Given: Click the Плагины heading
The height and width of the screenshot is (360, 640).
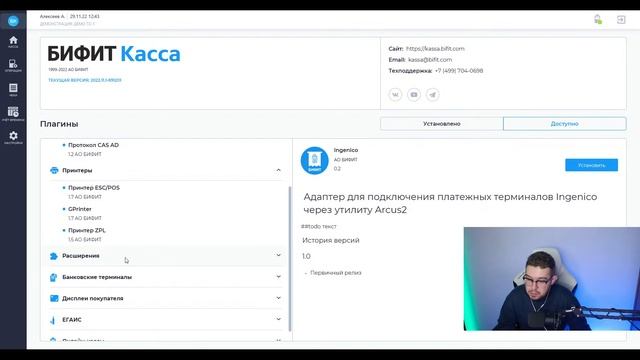Looking at the screenshot, I should 59,124.
